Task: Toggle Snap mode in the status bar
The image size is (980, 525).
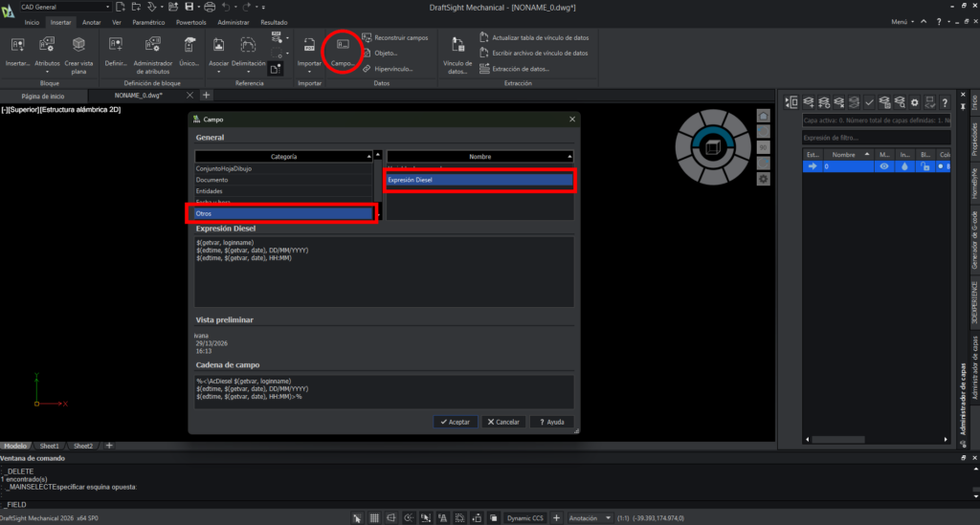Action: pos(357,518)
